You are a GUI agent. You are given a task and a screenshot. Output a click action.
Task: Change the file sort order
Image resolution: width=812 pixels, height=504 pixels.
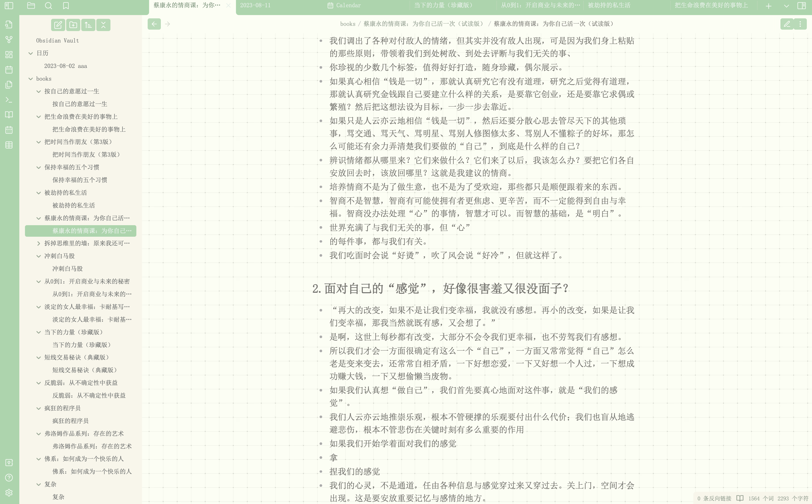(x=88, y=25)
